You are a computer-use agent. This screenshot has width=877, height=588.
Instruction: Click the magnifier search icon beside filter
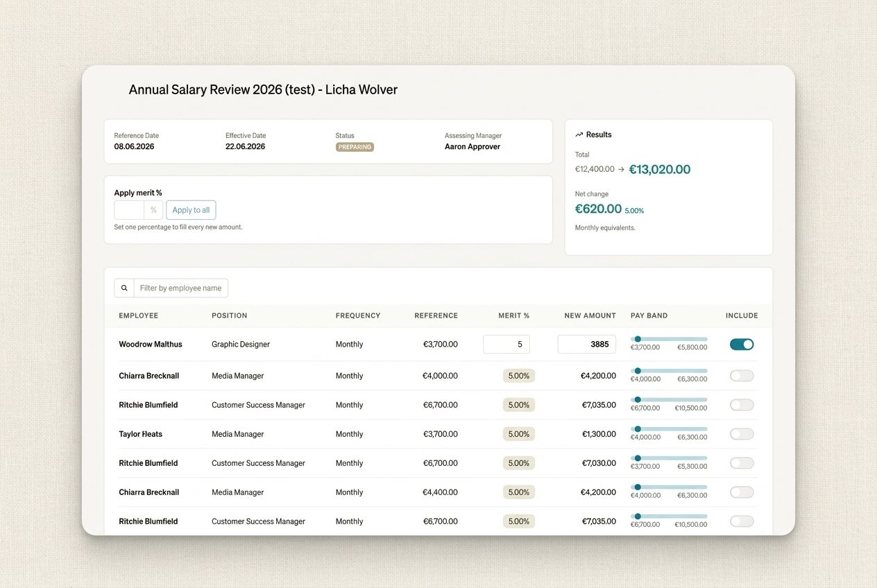tap(124, 288)
